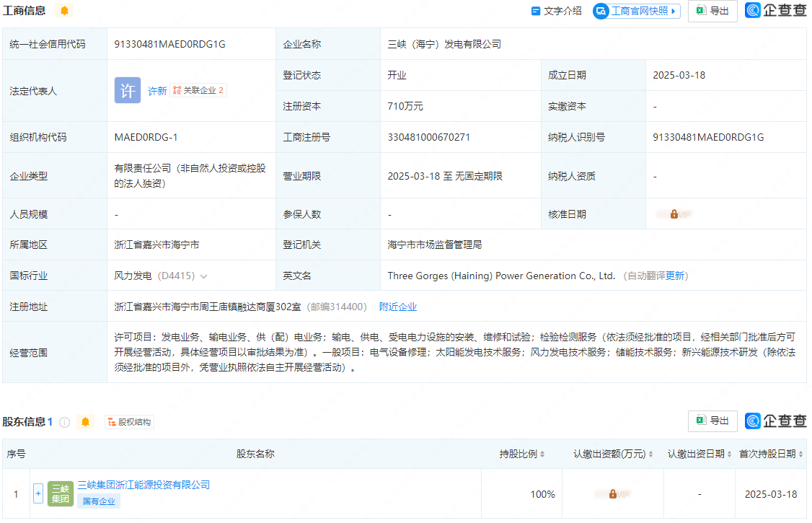Export 工商信息 with the top 导出 button
Viewport: 812px width, 523px height.
click(712, 11)
